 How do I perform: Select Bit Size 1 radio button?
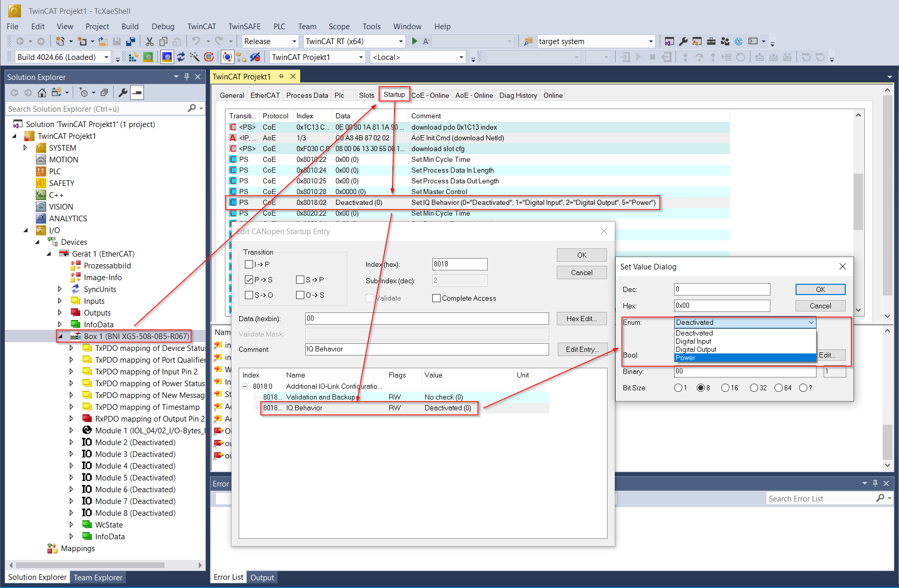(678, 388)
